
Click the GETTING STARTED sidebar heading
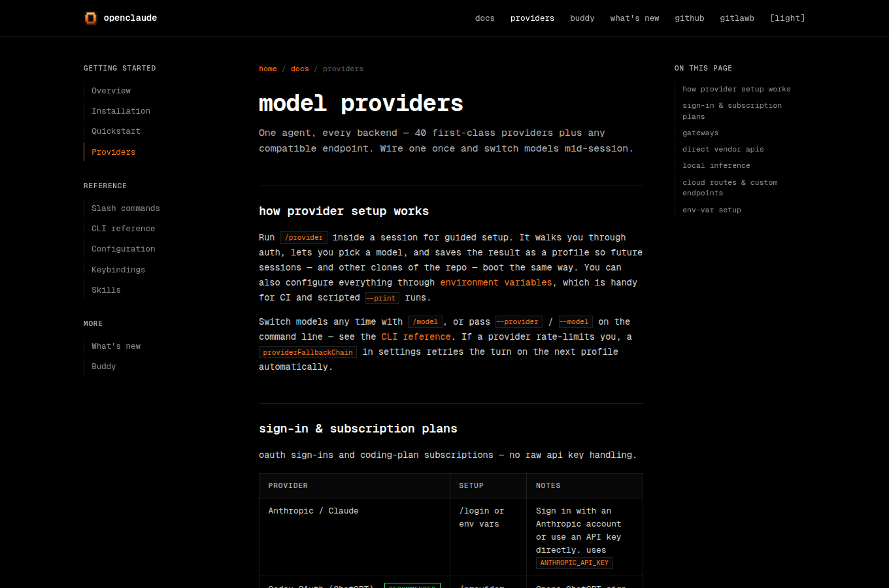[120, 68]
